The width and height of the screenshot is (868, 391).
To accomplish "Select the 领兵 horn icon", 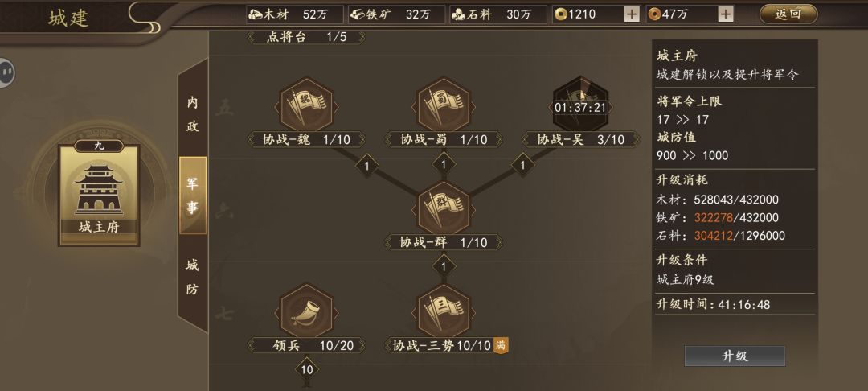I will (x=306, y=311).
